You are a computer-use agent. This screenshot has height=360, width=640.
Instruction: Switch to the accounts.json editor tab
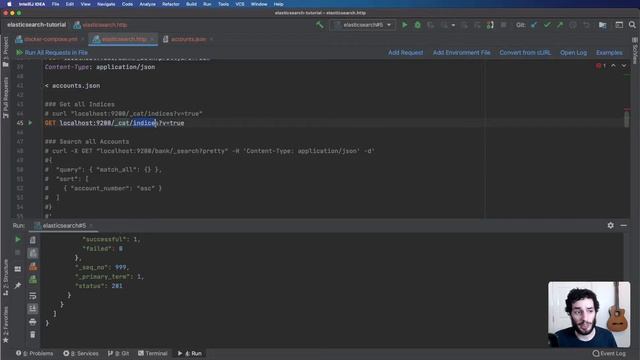[x=188, y=39]
